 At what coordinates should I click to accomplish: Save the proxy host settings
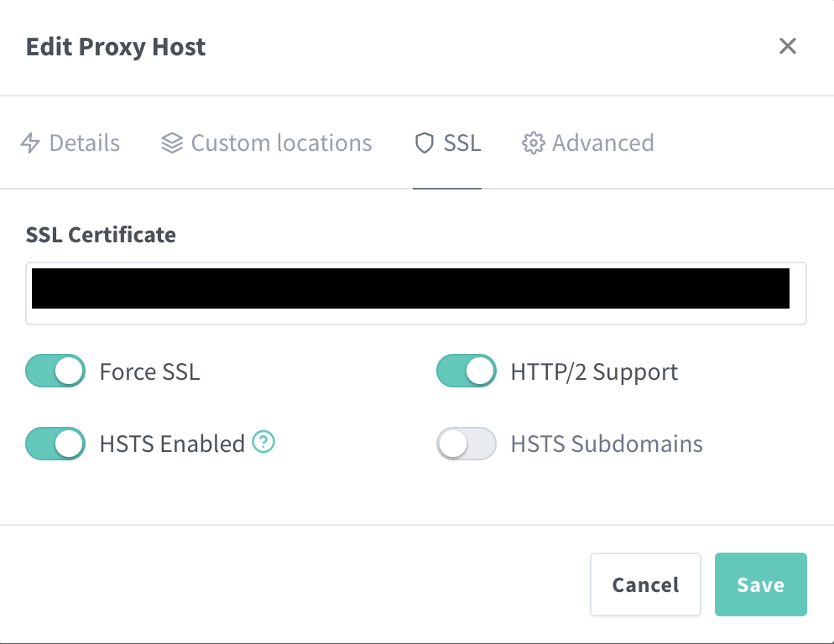pyautogui.click(x=760, y=584)
